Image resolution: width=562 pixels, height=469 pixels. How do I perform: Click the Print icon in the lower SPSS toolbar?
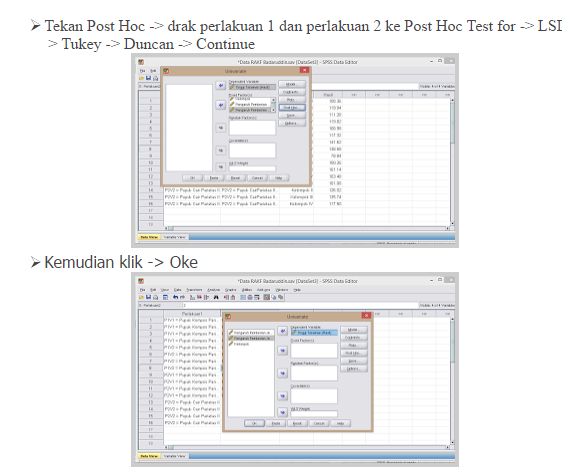pyautogui.click(x=155, y=297)
